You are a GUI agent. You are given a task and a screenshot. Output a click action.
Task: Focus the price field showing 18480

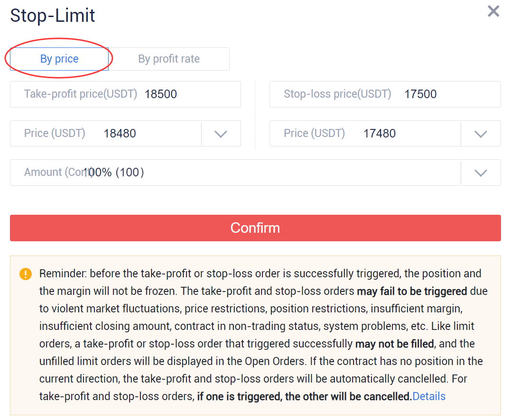click(106, 134)
